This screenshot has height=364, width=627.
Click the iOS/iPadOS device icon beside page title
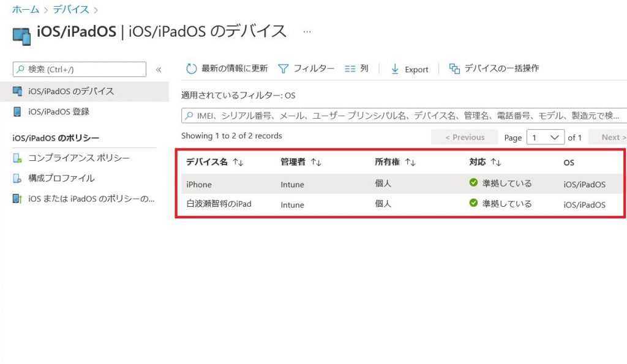point(21,36)
